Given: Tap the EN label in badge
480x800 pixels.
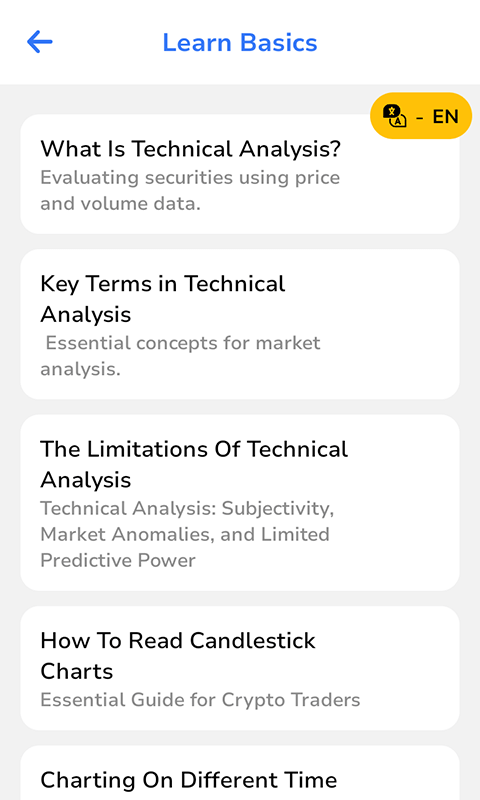Looking at the screenshot, I should 445,116.
